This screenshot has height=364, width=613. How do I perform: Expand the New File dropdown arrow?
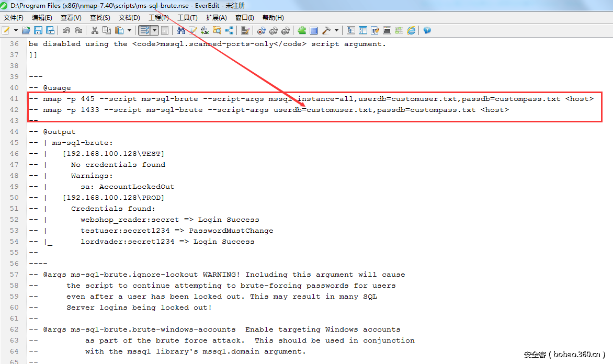[16, 30]
